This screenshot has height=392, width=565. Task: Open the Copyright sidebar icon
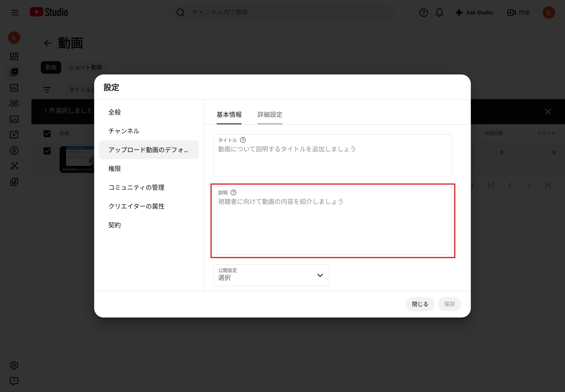click(x=14, y=135)
